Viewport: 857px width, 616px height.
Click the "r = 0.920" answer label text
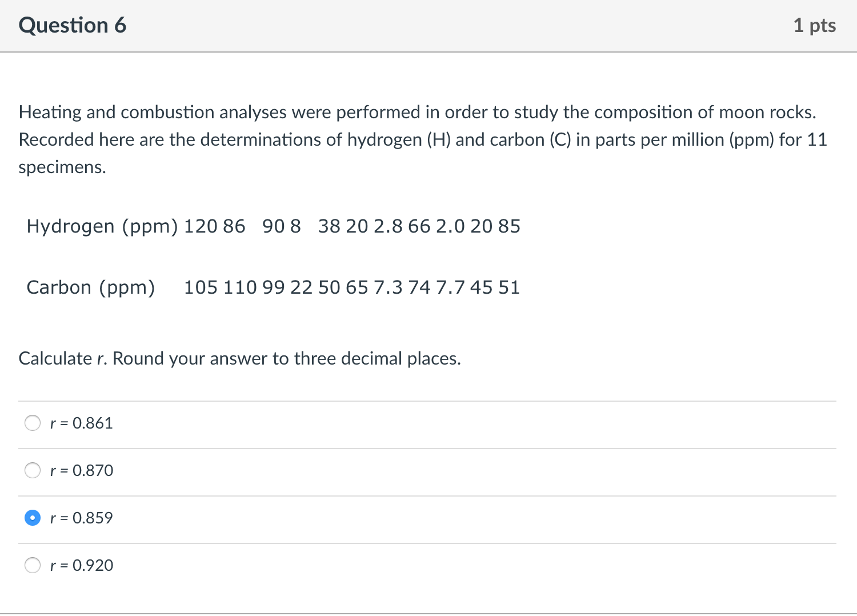tap(82, 565)
